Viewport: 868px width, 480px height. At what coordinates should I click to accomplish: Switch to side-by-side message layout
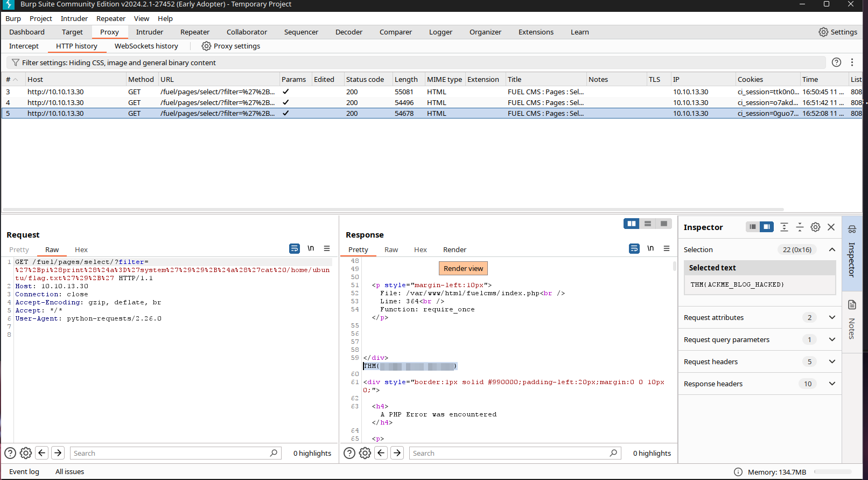pos(632,224)
